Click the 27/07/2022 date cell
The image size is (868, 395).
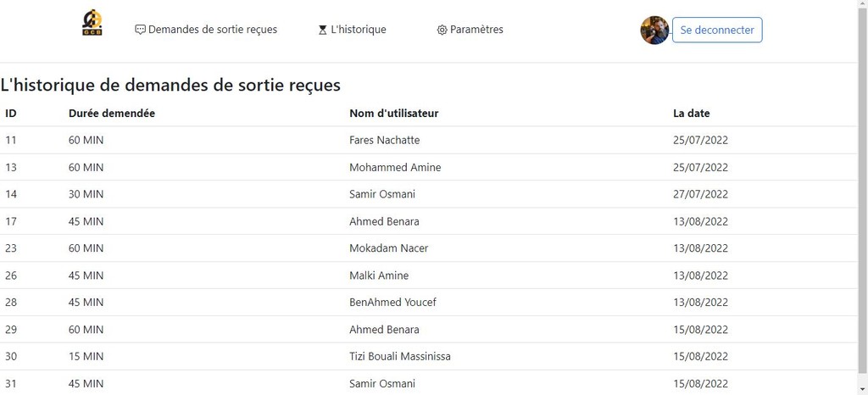[700, 194]
